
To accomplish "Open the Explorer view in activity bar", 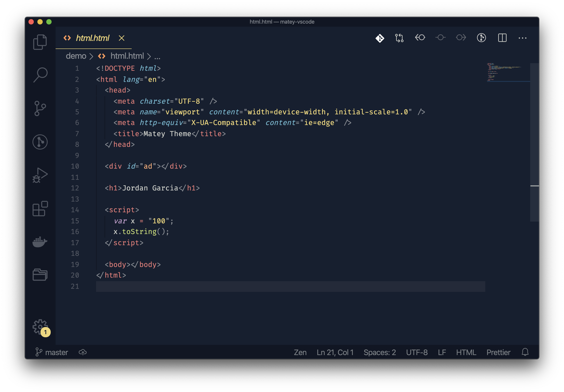I will coord(40,42).
